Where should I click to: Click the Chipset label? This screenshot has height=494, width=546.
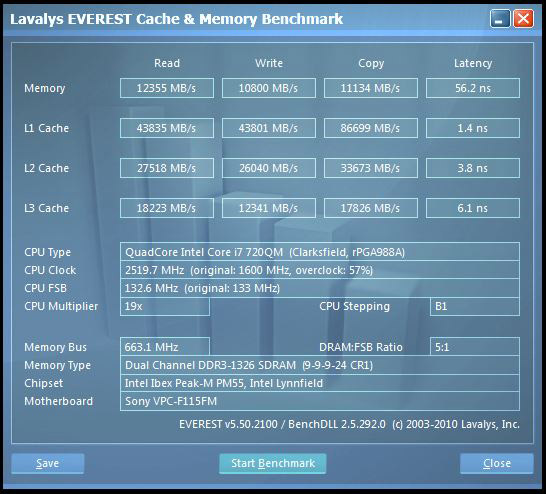pos(44,383)
